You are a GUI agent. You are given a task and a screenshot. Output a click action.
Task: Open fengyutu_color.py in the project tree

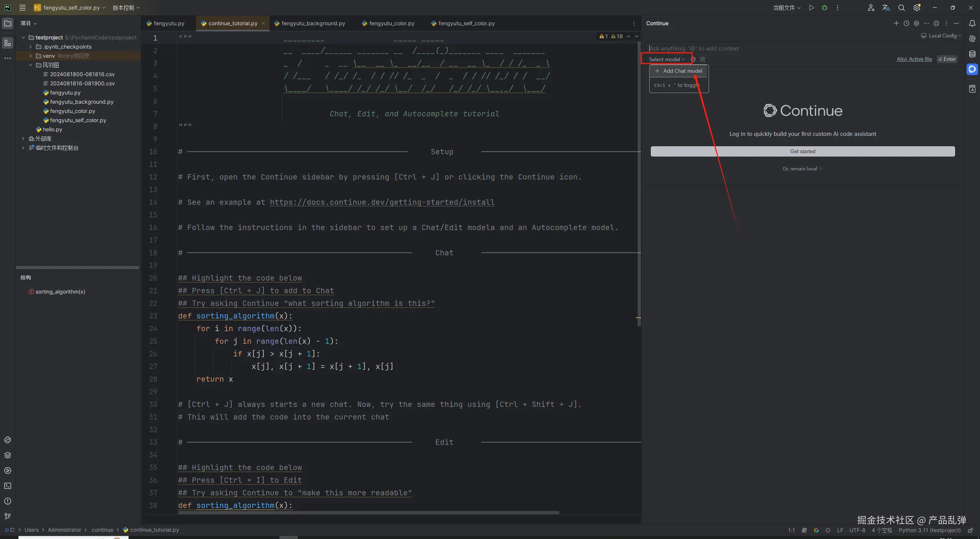pyautogui.click(x=72, y=111)
